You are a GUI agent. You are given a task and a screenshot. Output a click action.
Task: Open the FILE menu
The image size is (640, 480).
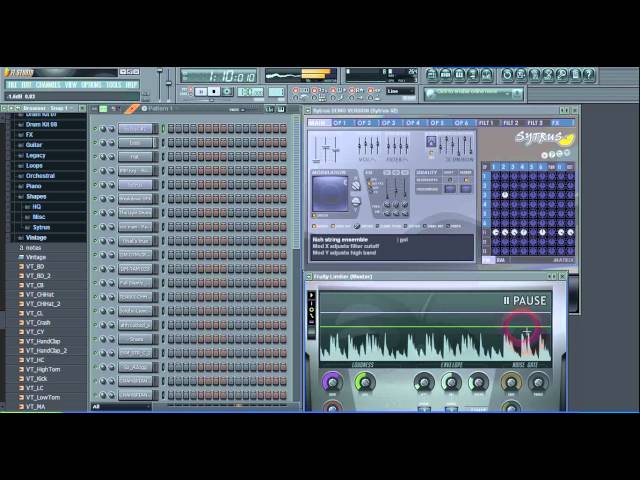12,85
